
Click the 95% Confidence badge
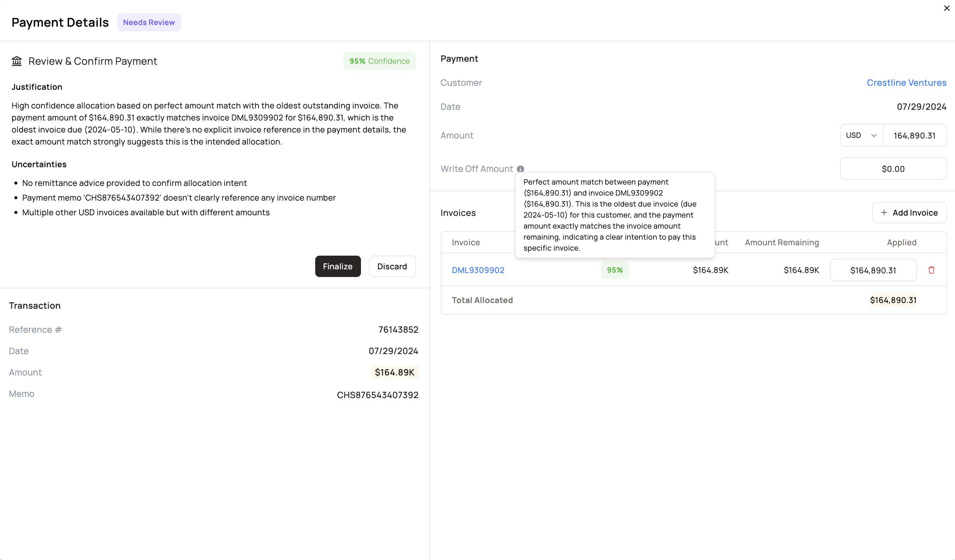coord(379,61)
